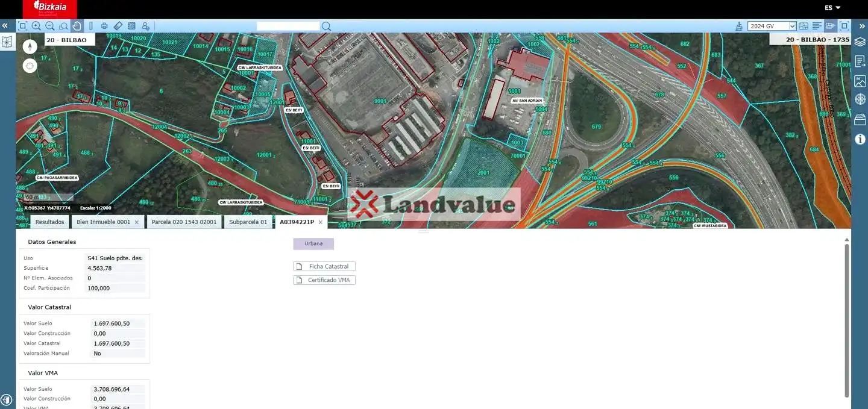Click the search field in the toolbar
Viewport: 868px width, 409px height.
point(288,26)
